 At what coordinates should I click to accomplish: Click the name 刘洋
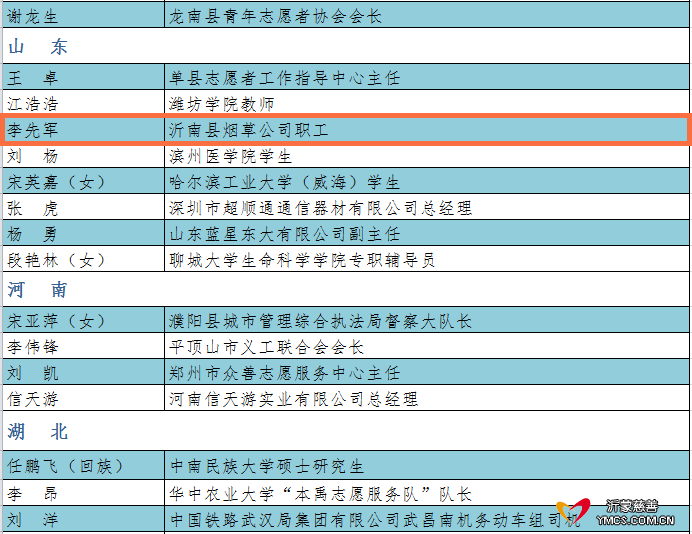[32, 519]
